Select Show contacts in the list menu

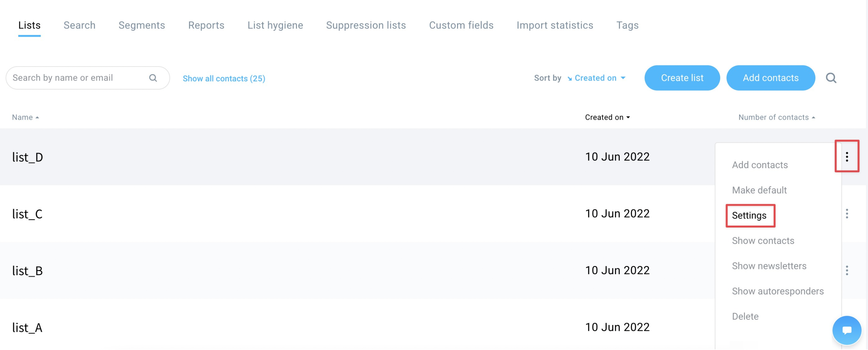tap(763, 241)
